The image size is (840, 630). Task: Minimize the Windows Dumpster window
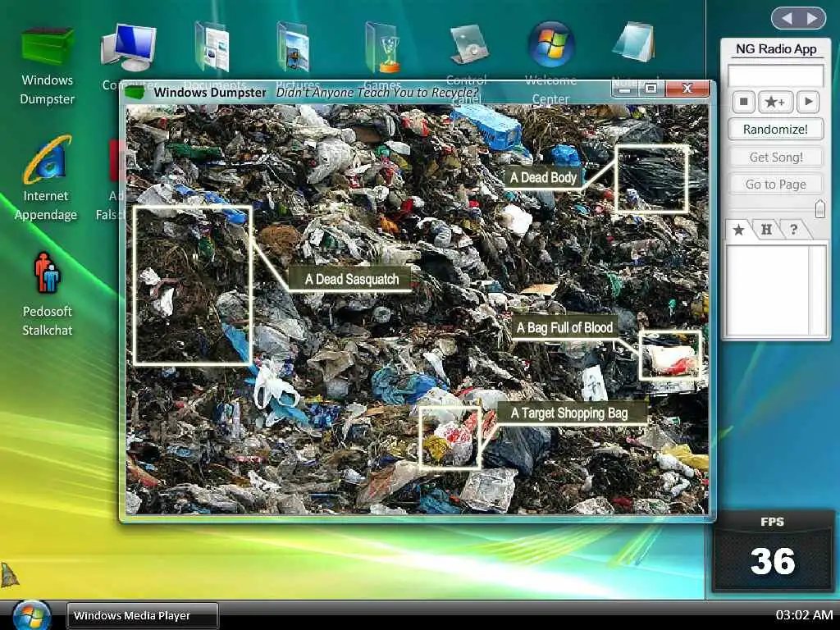coord(624,89)
